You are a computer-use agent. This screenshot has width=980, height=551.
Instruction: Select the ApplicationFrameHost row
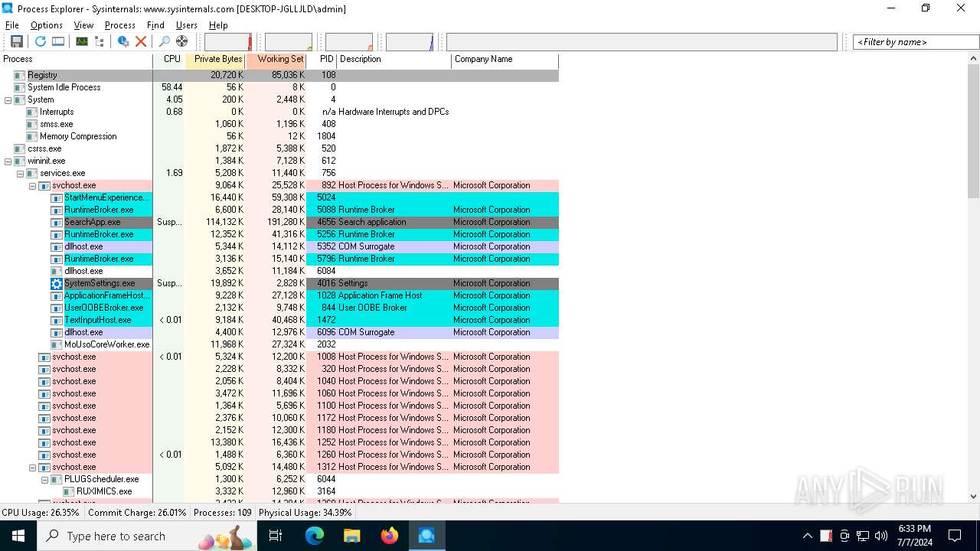click(279, 295)
